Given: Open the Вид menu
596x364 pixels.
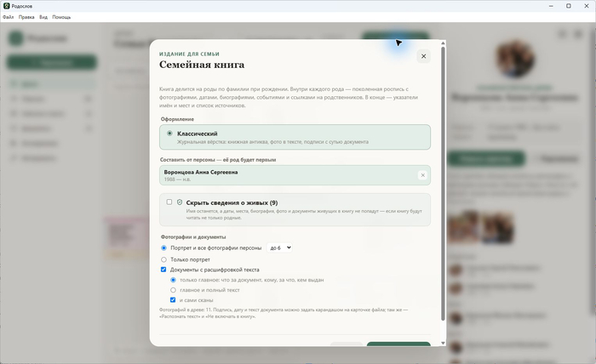Looking at the screenshot, I should (x=43, y=17).
